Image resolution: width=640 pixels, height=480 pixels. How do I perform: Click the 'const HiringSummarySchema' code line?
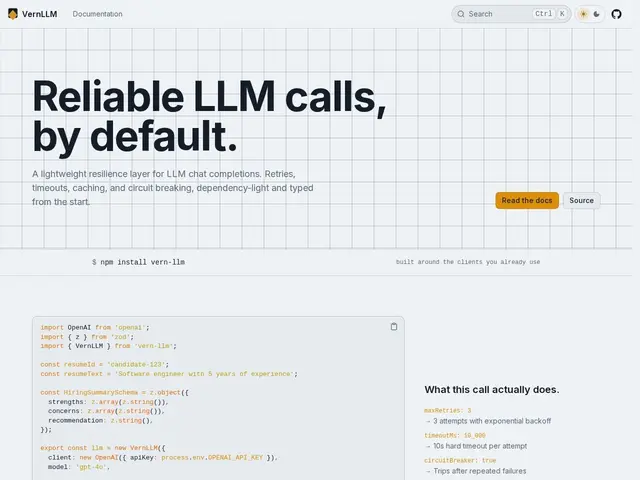click(114, 393)
